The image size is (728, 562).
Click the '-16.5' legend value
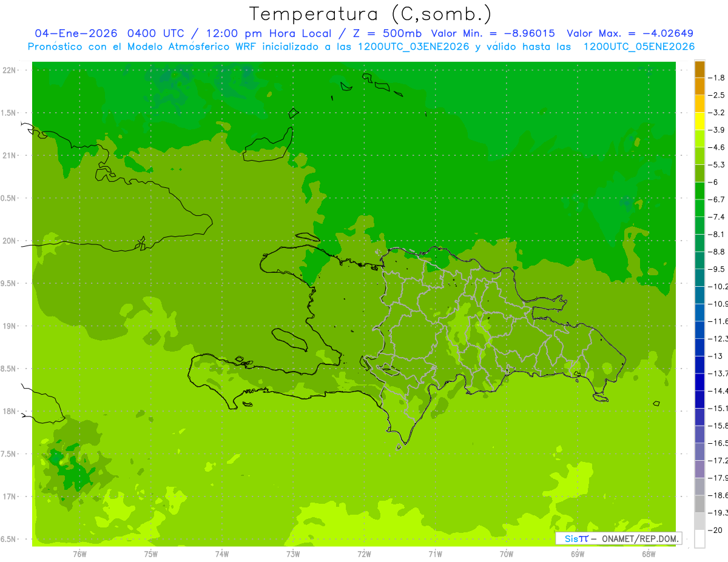(x=718, y=444)
